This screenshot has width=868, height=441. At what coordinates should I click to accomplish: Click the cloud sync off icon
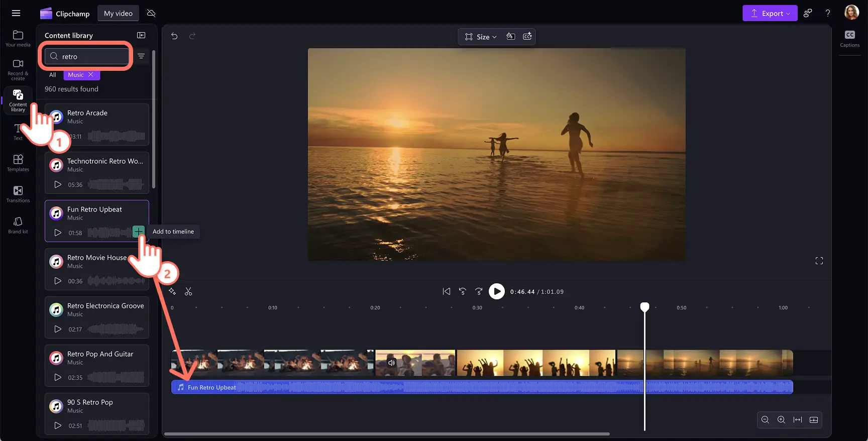point(151,13)
